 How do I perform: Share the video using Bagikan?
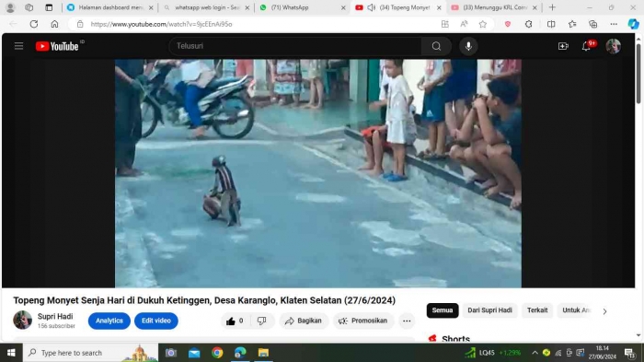coord(304,321)
